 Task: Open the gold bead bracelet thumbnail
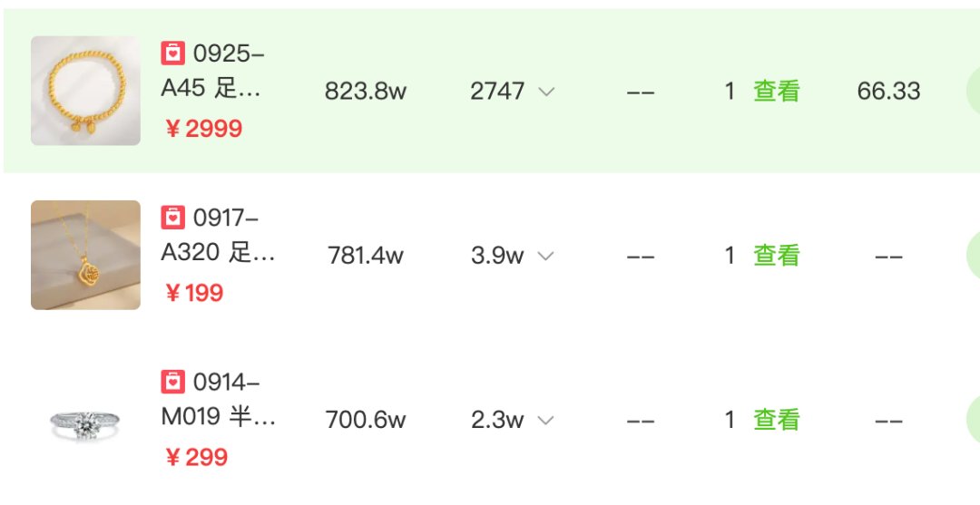click(x=85, y=91)
